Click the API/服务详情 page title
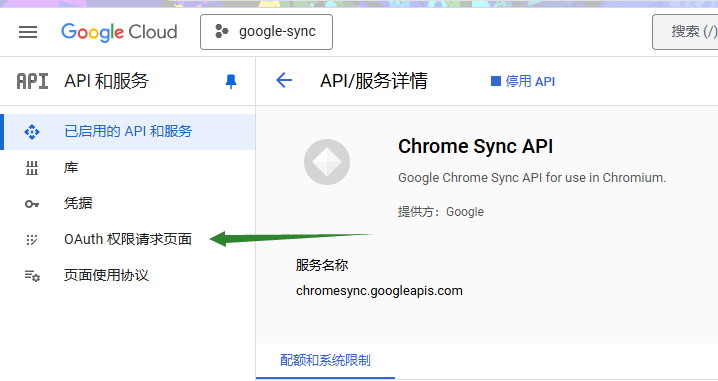The image size is (718, 381). tap(374, 81)
